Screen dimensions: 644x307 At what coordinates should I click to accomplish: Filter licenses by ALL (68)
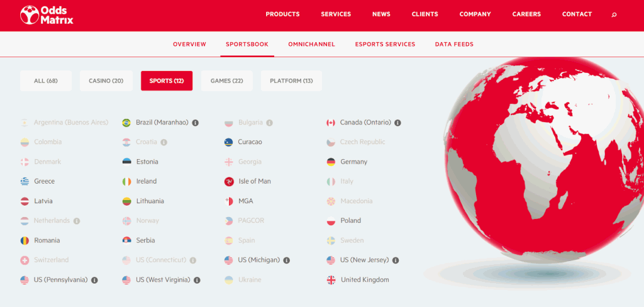point(45,81)
